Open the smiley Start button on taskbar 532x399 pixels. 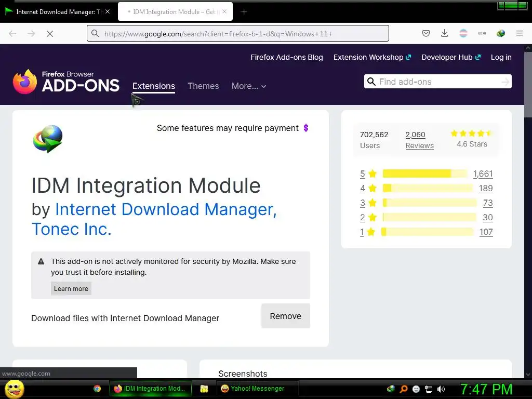[x=14, y=389]
